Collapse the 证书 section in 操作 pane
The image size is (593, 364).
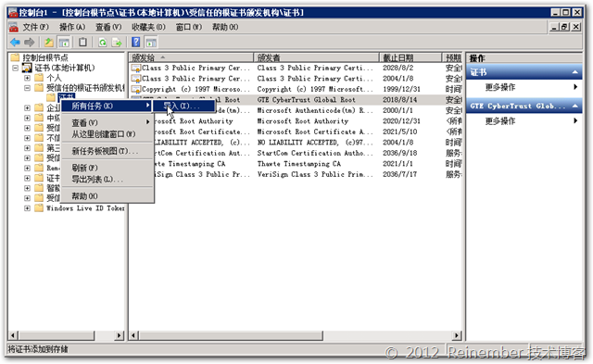click(575, 72)
